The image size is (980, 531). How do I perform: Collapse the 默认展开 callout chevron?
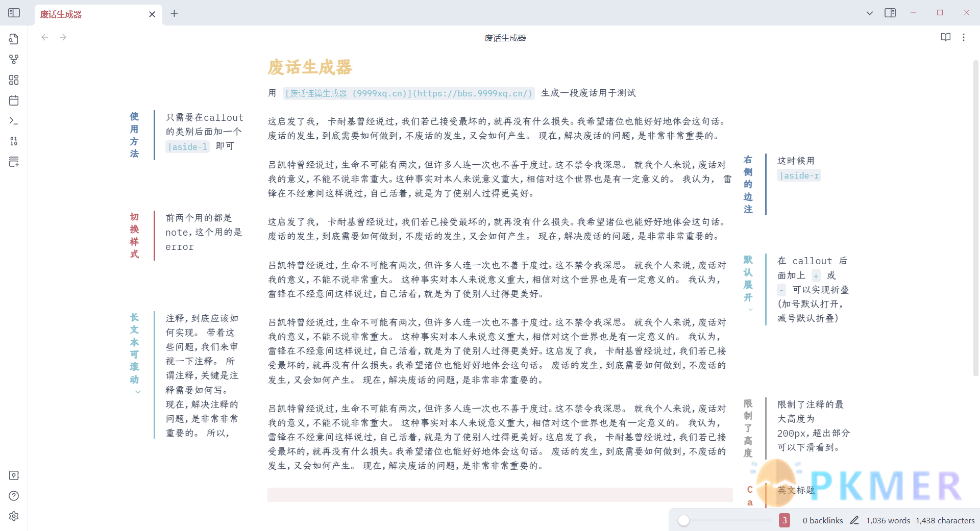click(x=750, y=310)
